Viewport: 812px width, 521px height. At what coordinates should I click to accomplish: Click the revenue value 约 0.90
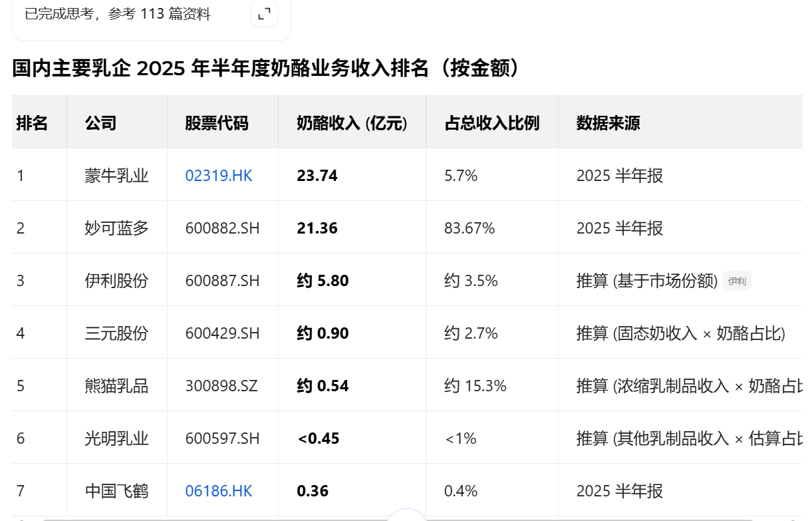coord(323,333)
